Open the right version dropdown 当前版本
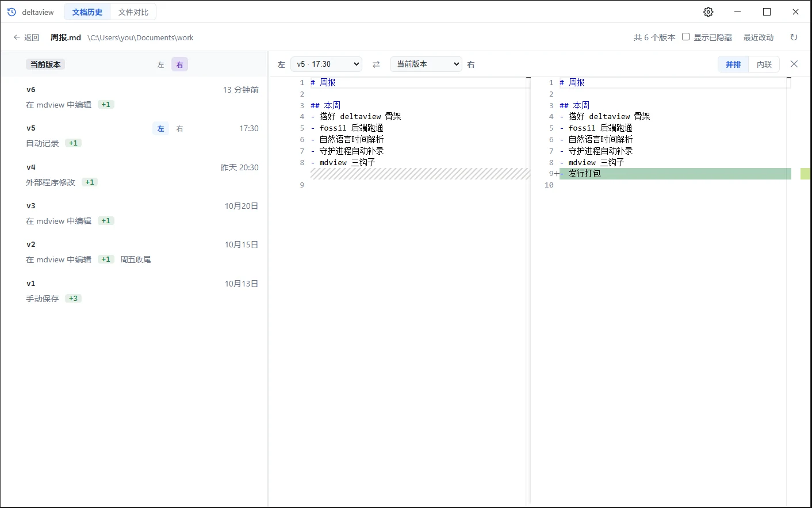The height and width of the screenshot is (508, 812). click(426, 64)
